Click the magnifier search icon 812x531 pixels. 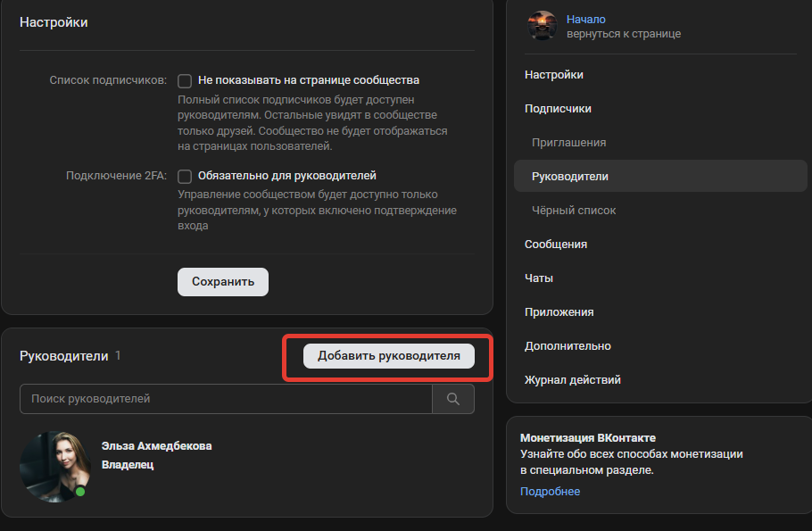coord(453,398)
